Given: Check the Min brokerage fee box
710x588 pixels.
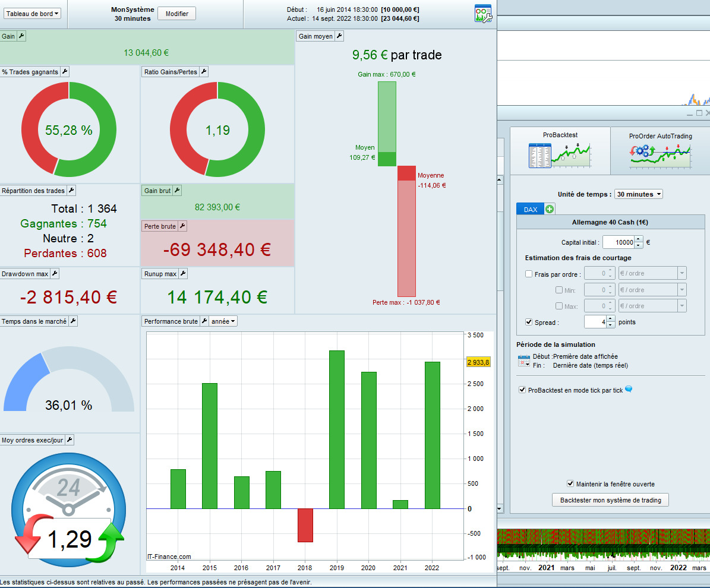Looking at the screenshot, I should pos(558,290).
